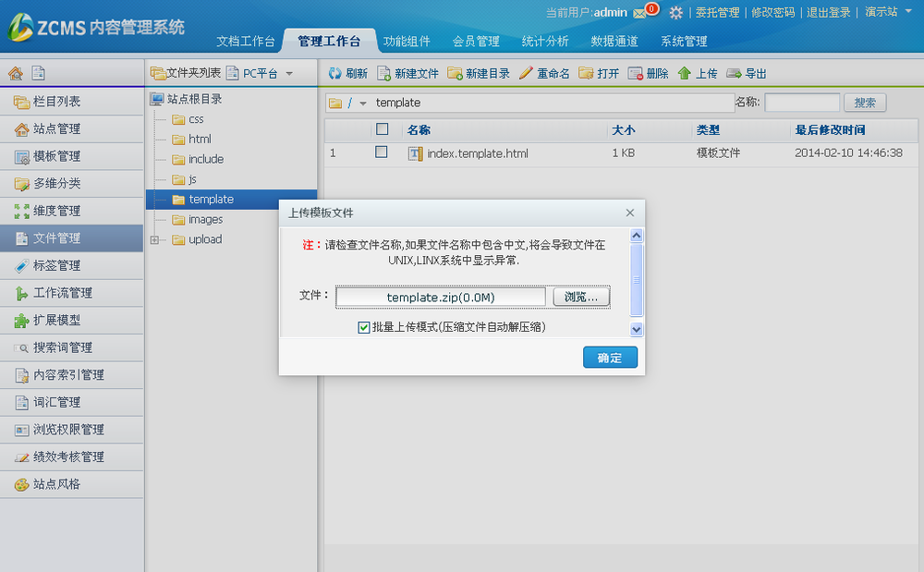Click the 确定 button in the dialog
Image resolution: width=924 pixels, height=572 pixels.
(610, 357)
